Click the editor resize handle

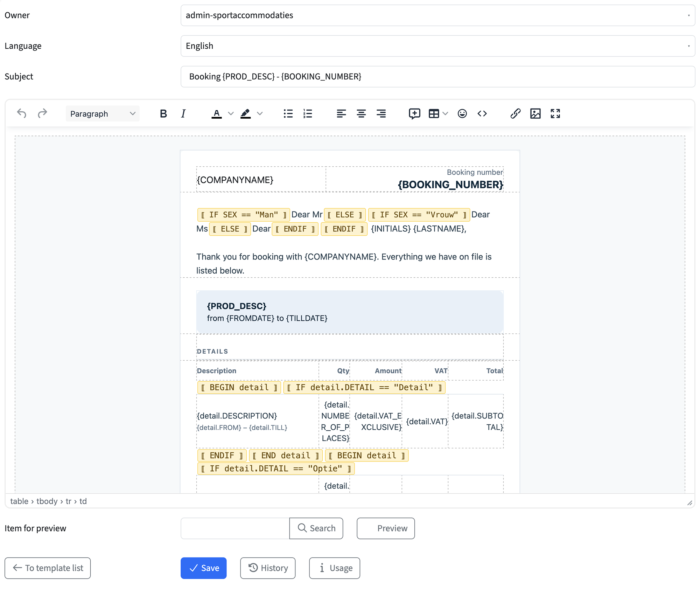(689, 502)
